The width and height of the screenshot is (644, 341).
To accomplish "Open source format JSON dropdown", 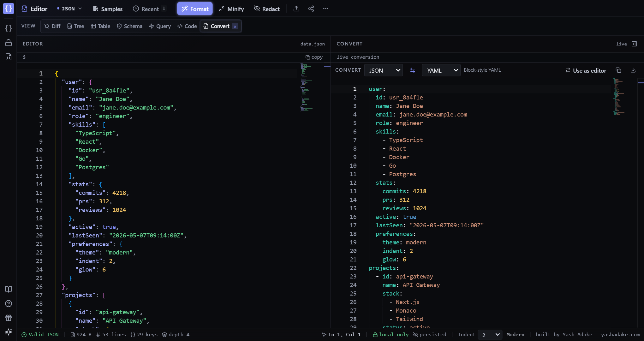I will click(x=383, y=70).
